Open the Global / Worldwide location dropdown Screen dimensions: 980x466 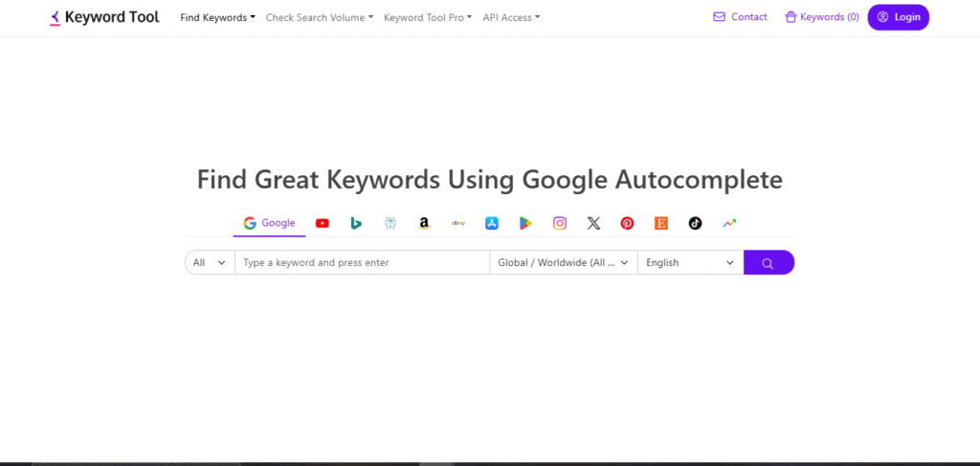[563, 262]
